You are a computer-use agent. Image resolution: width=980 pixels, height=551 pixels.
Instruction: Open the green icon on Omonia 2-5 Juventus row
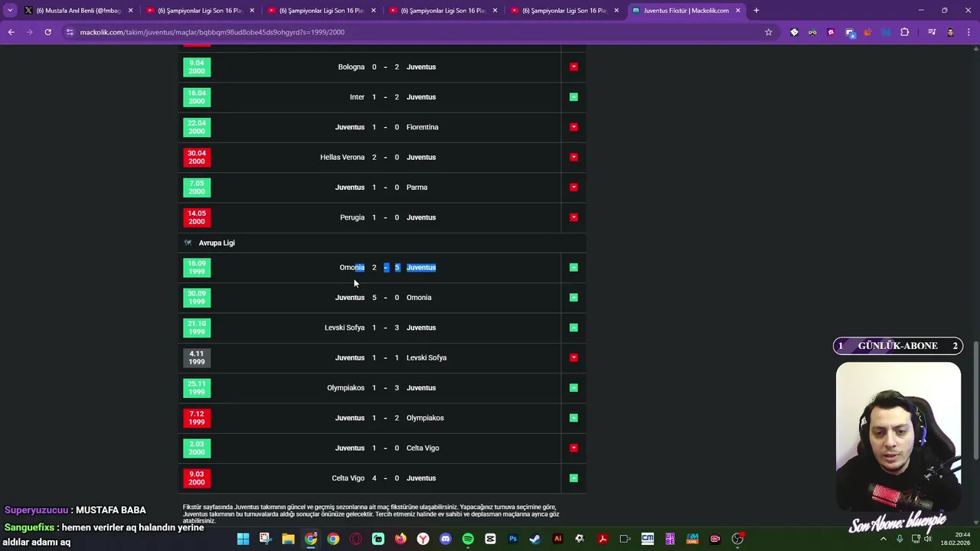click(573, 267)
